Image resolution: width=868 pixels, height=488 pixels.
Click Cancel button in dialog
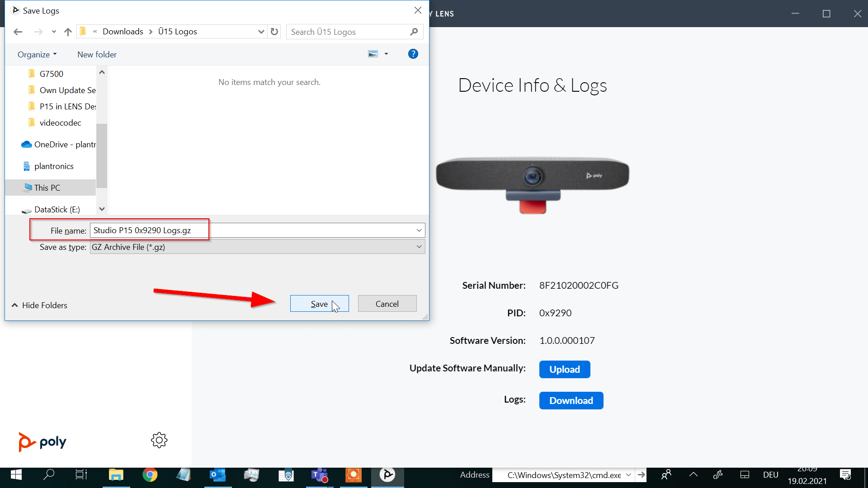pyautogui.click(x=387, y=304)
